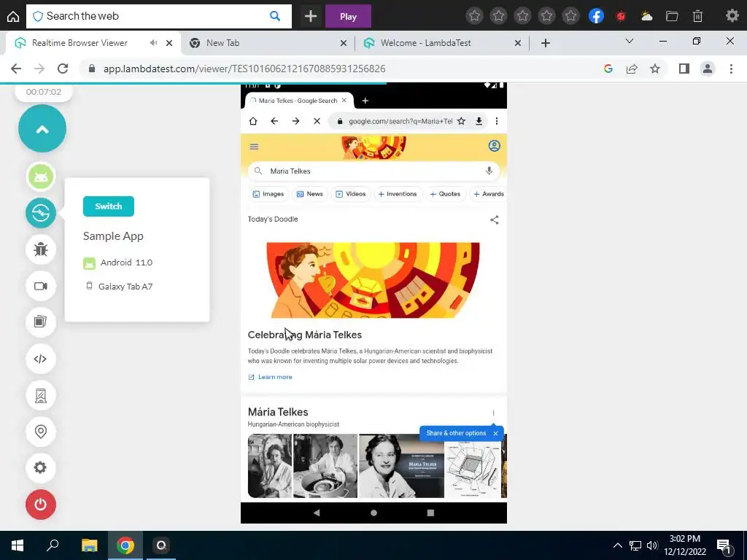Share this page via share icon

(x=632, y=69)
